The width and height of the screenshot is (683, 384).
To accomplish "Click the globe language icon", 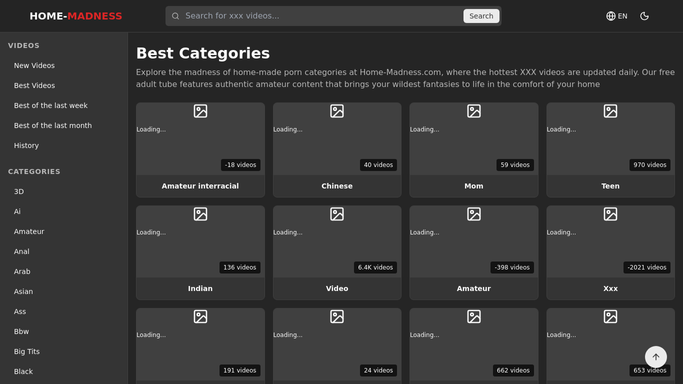I will click(x=611, y=16).
